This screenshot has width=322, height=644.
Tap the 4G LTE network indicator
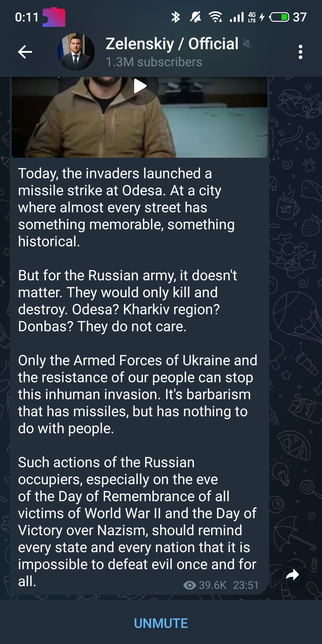click(x=252, y=17)
